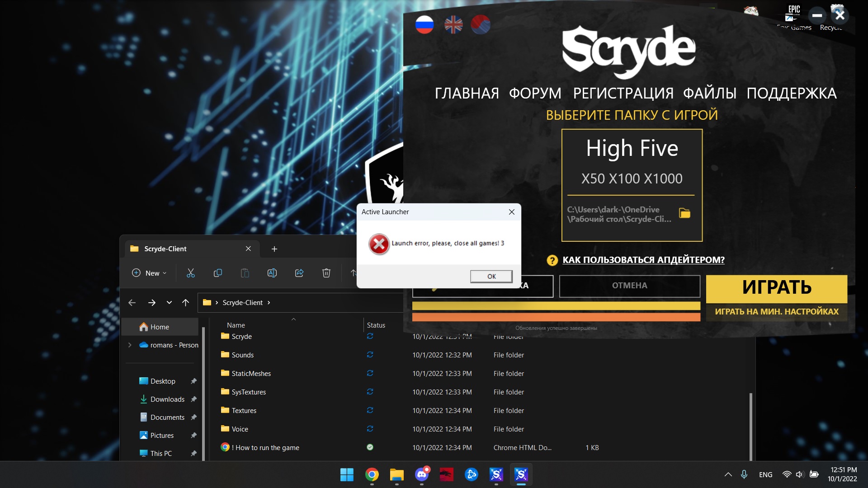Open the ФОРУМ menu item
The height and width of the screenshot is (488, 868).
pos(535,94)
